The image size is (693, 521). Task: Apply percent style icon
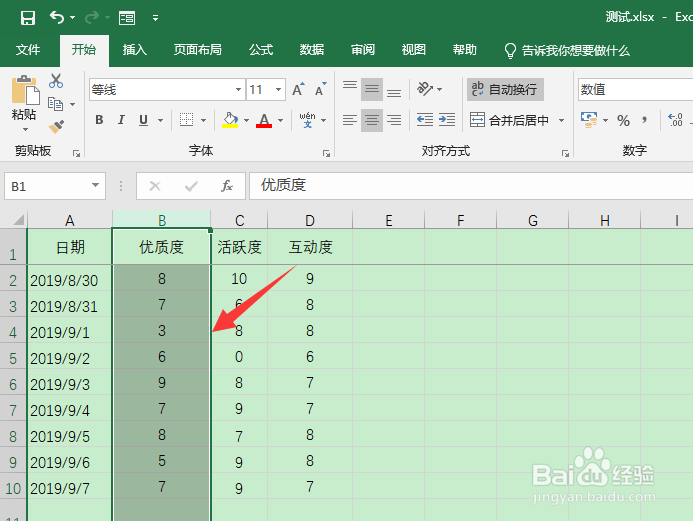tap(624, 120)
